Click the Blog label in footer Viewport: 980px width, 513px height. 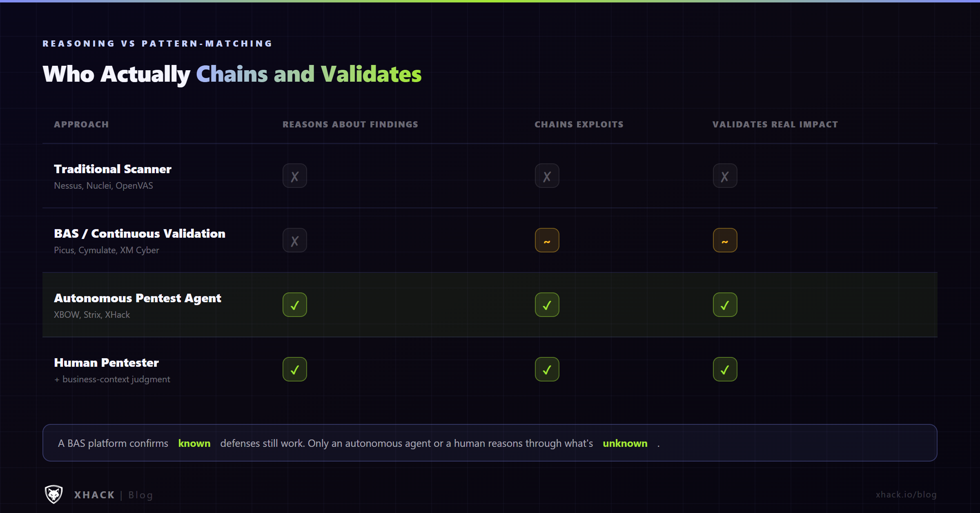click(x=140, y=495)
